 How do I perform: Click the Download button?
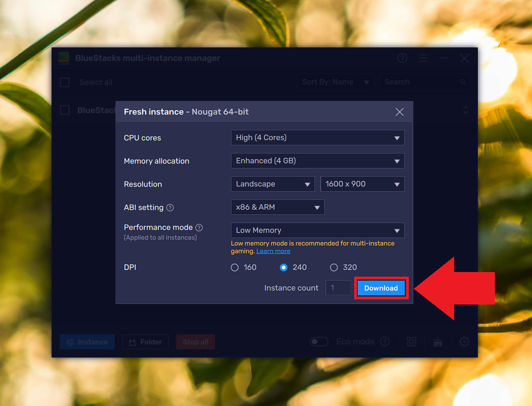point(381,288)
